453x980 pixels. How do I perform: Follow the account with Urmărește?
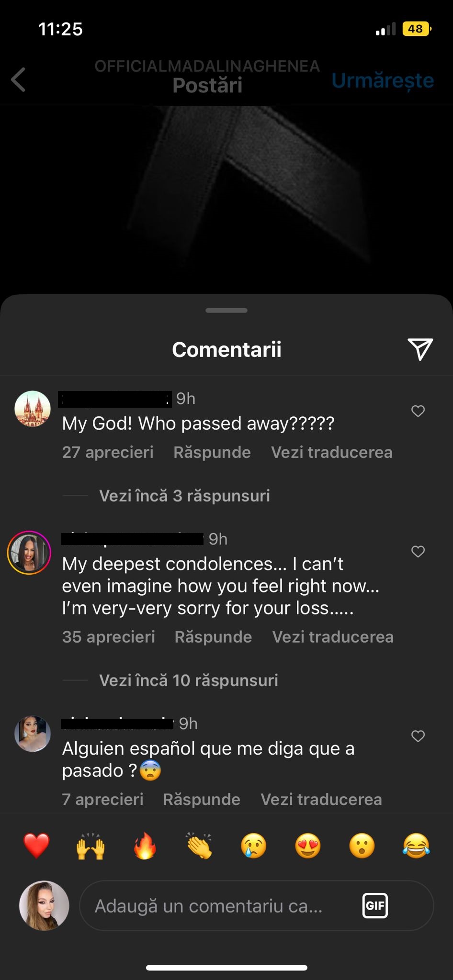coord(383,80)
